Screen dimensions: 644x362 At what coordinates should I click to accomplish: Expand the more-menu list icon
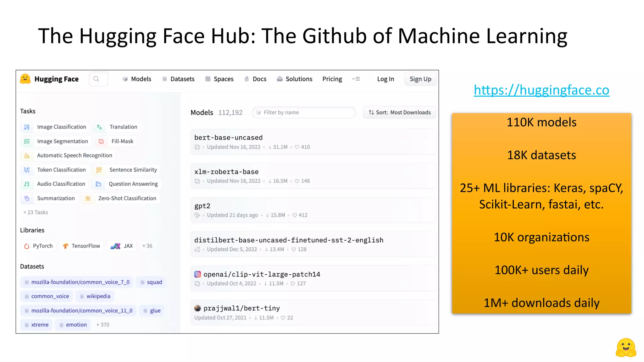tap(356, 79)
